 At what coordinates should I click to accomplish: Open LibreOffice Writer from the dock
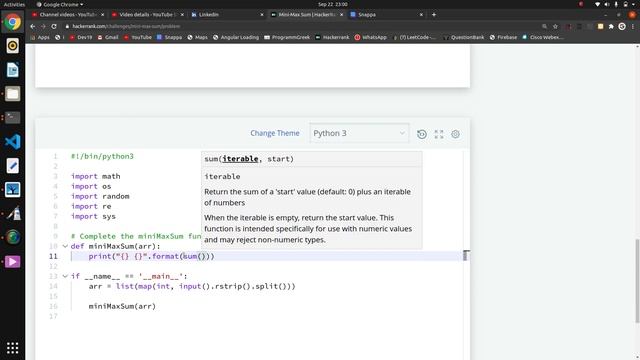[x=13, y=70]
